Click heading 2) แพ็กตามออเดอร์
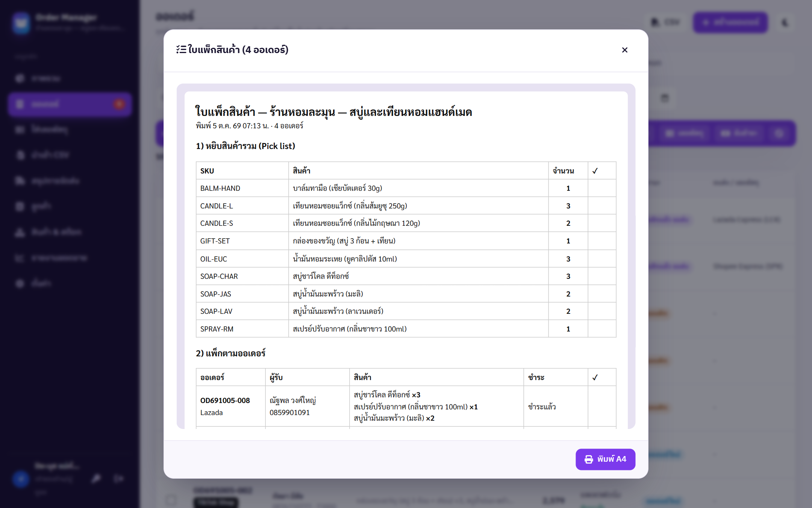The height and width of the screenshot is (508, 812). click(230, 353)
